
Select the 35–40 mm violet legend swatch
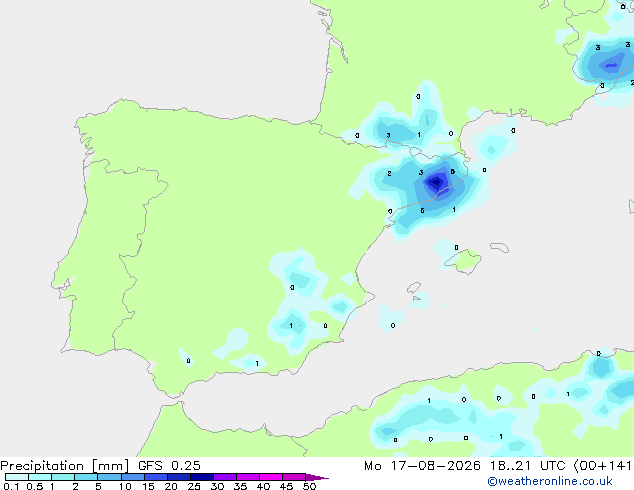click(248, 477)
